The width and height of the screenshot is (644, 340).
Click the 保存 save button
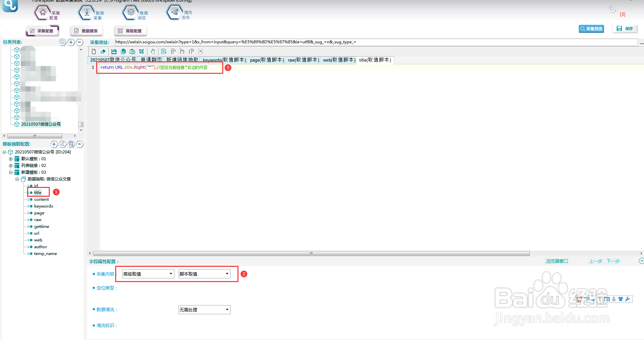click(x=625, y=29)
